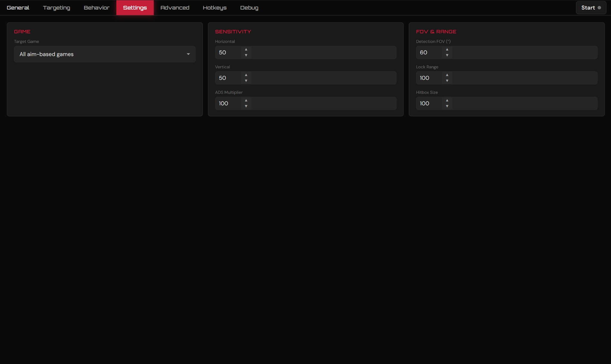
Task: Open the Debug tab
Action: pos(249,7)
